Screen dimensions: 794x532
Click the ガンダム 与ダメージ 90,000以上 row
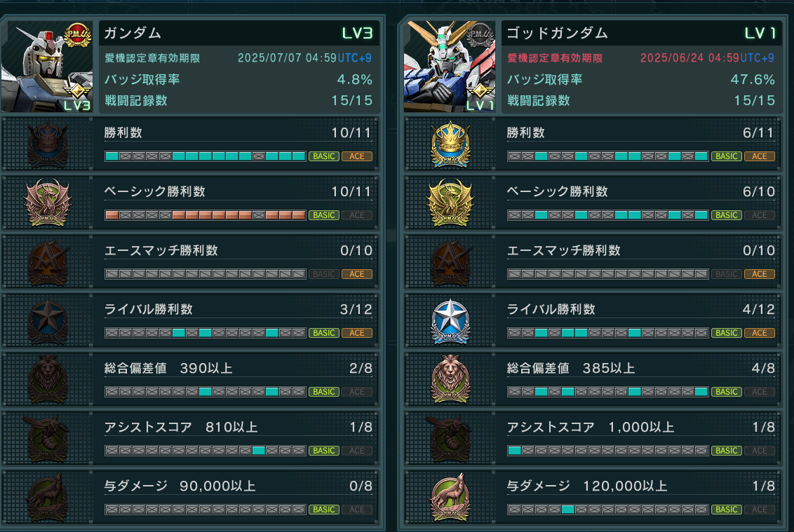[190, 498]
